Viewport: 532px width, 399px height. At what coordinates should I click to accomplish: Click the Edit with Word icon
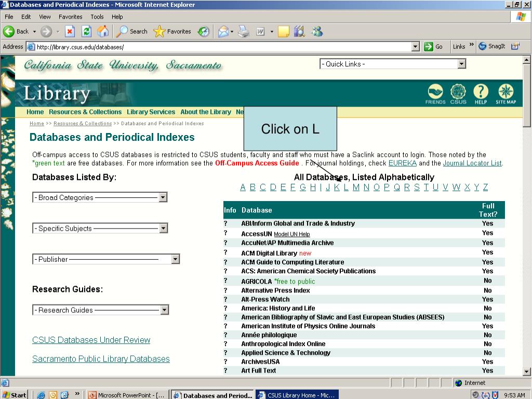point(260,32)
